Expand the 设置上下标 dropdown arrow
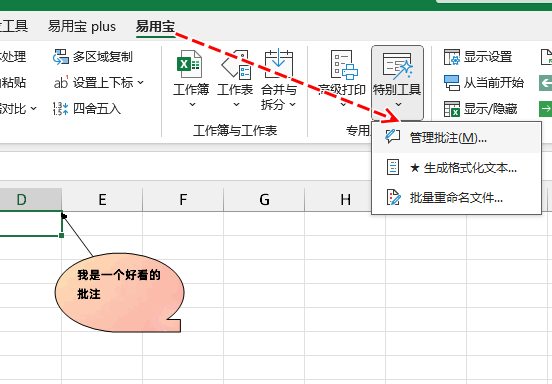The image size is (552, 384). tap(140, 83)
